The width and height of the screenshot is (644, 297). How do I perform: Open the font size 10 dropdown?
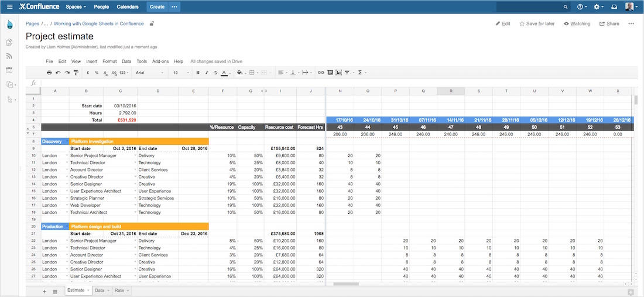pos(179,73)
